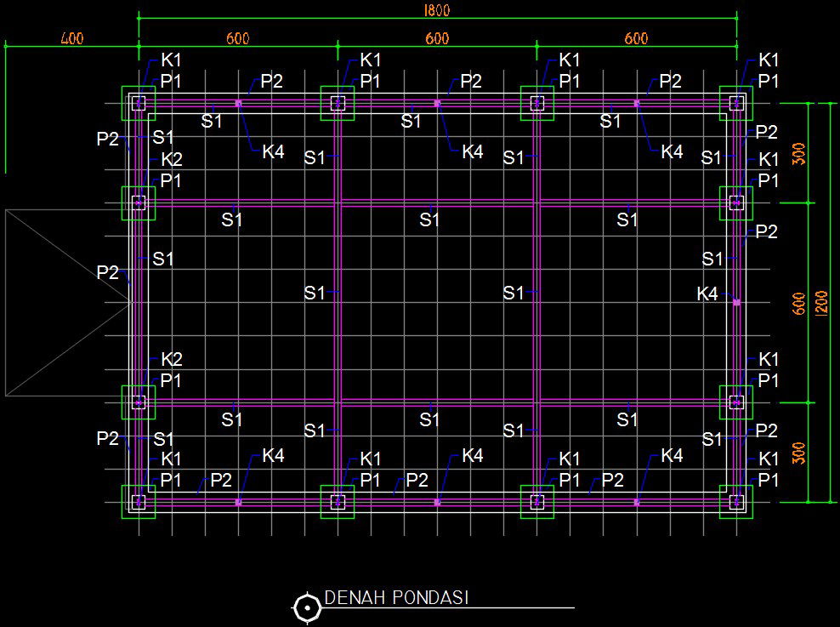Select the K2 annotation on left side

[171, 158]
